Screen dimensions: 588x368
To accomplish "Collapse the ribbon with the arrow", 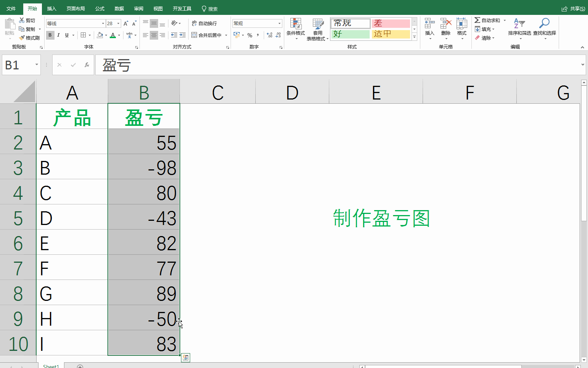I will [x=582, y=47].
